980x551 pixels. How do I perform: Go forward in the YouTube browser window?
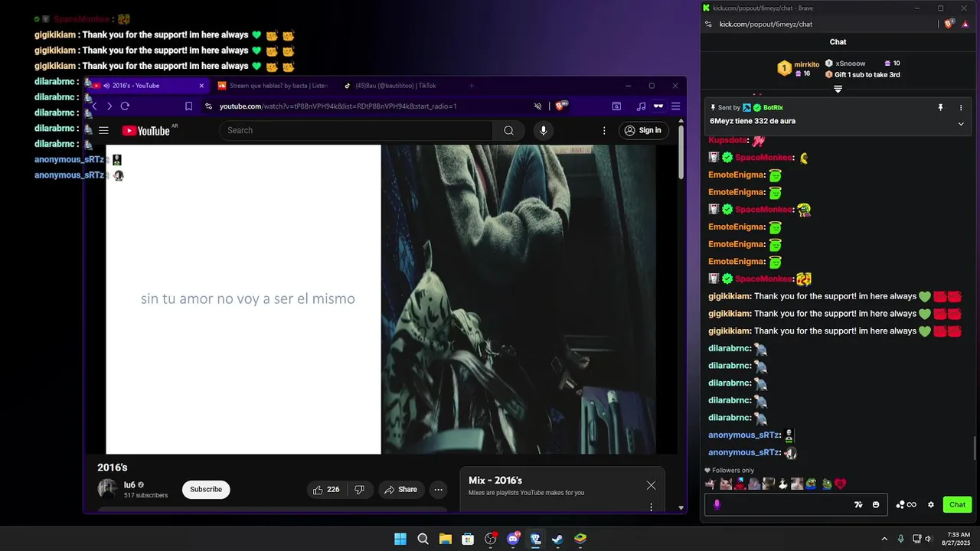coord(109,106)
